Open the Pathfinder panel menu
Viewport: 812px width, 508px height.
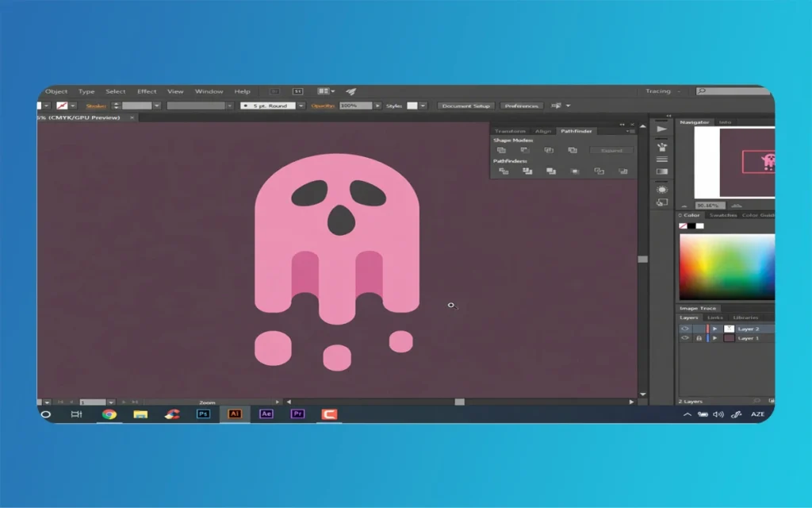(630, 132)
